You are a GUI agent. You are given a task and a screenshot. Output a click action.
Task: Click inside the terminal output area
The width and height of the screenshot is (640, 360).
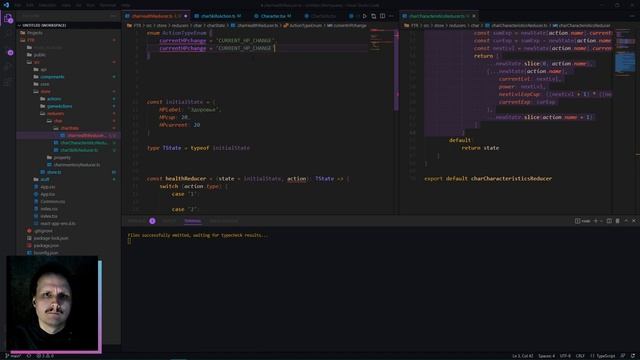click(x=380, y=290)
